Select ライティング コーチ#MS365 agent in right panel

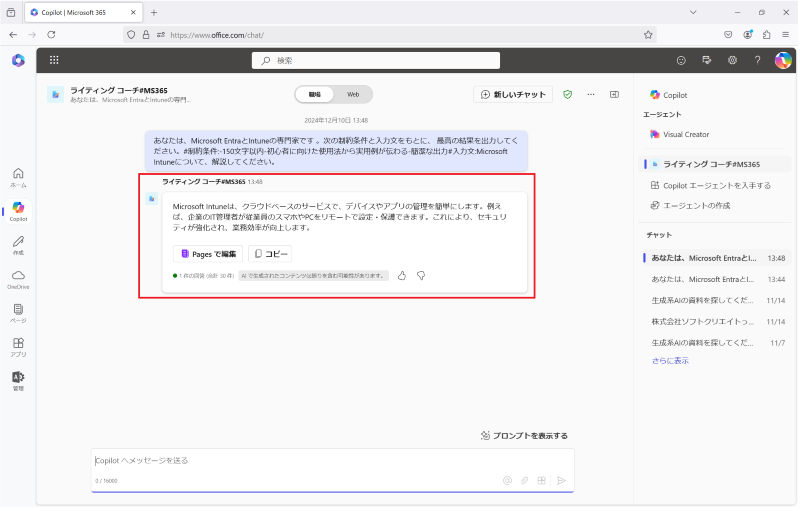click(714, 164)
